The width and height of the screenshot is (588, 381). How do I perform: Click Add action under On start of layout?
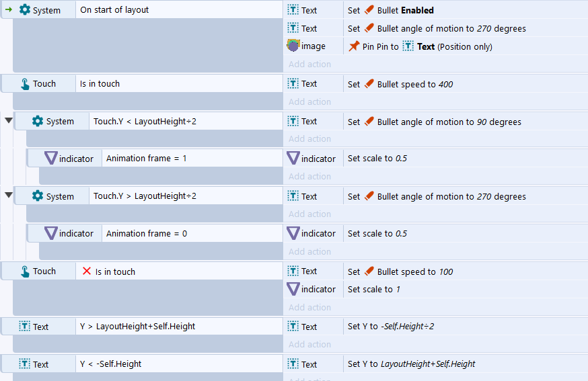309,64
